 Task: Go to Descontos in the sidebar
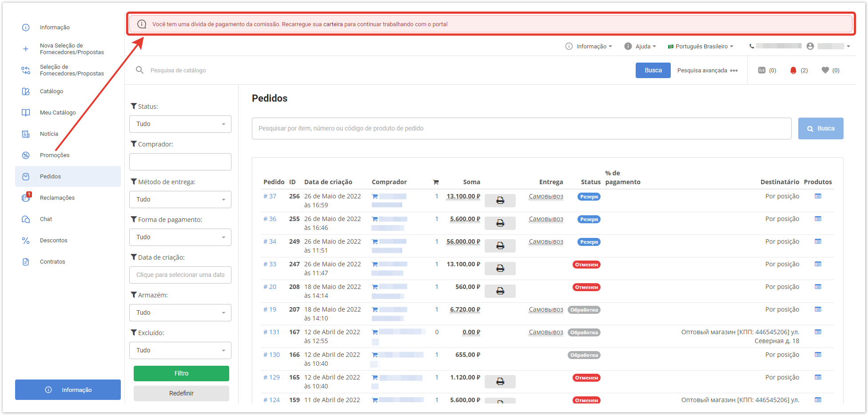[x=53, y=241]
